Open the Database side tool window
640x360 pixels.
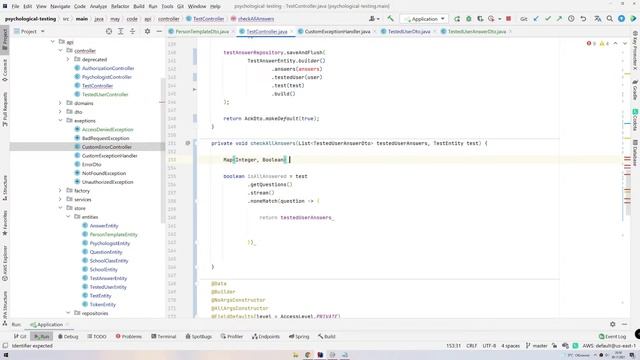(x=635, y=153)
